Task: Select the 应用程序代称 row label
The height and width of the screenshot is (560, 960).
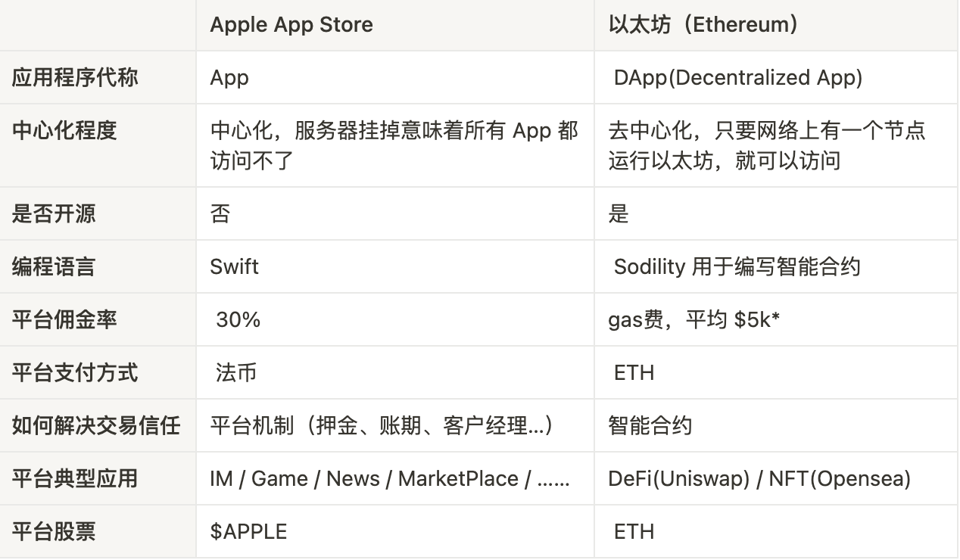Action: [x=75, y=77]
